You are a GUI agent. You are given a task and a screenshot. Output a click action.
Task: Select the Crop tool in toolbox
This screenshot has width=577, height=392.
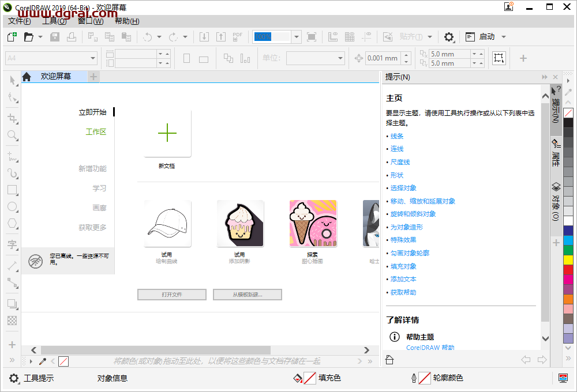(13, 118)
